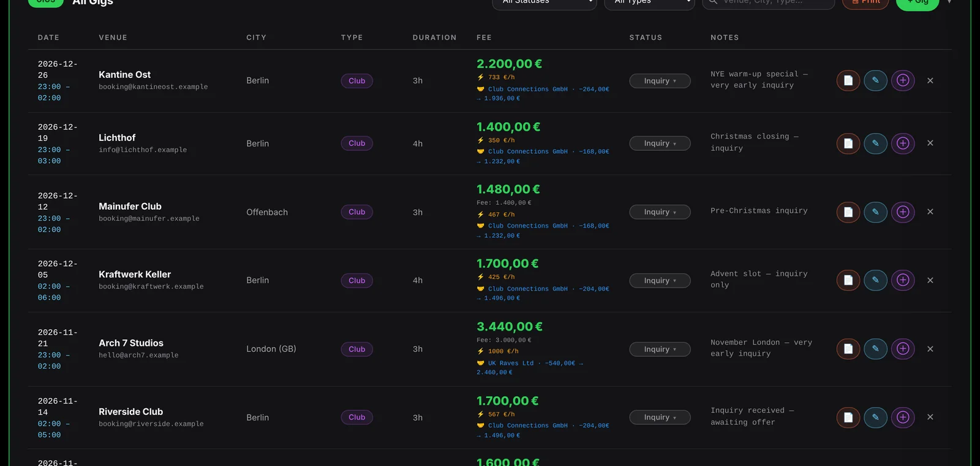Focus the venue, city, type search field

pyautogui.click(x=769, y=2)
